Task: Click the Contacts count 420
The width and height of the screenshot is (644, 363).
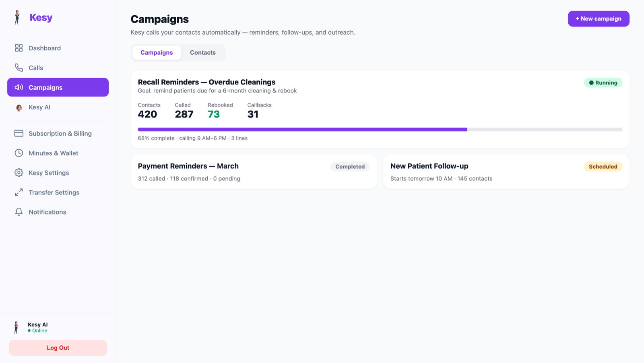Action: click(147, 114)
